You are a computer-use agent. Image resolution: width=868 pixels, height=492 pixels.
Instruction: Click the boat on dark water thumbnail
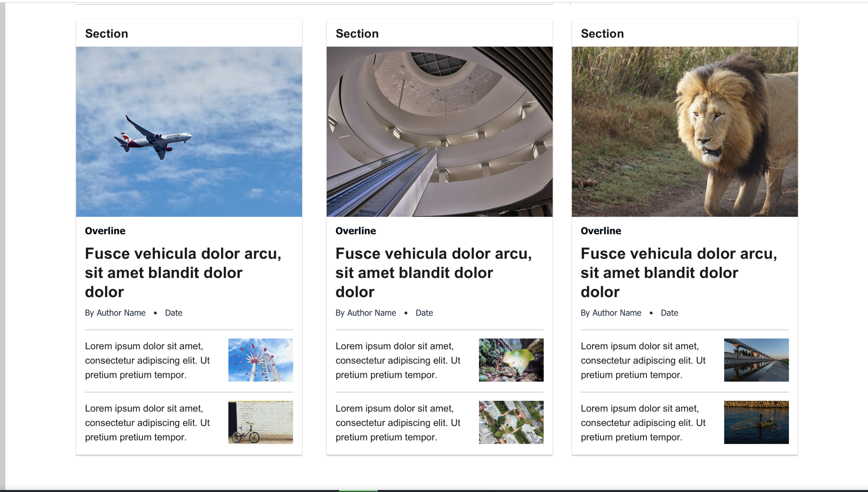756,422
